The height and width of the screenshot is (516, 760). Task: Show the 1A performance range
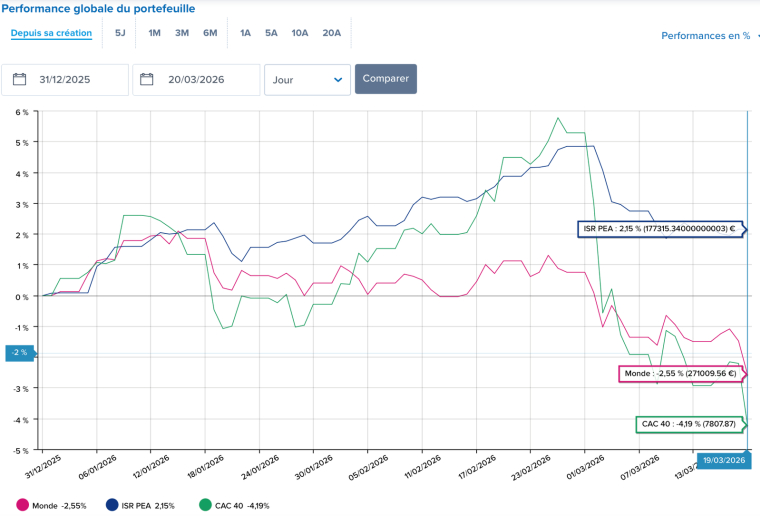coord(245,33)
